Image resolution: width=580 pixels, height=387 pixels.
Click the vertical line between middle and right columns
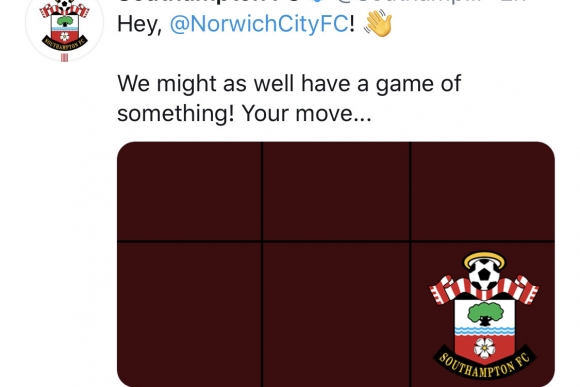[x=410, y=265]
